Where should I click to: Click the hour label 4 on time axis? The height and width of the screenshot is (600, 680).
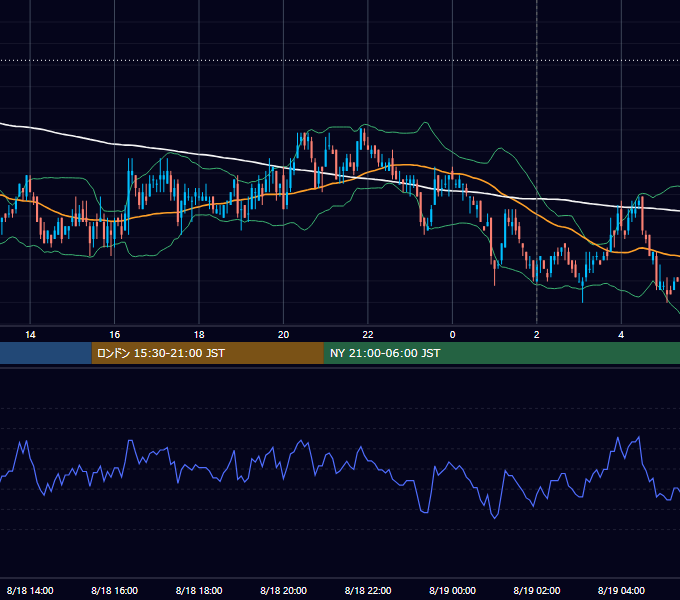pos(621,335)
